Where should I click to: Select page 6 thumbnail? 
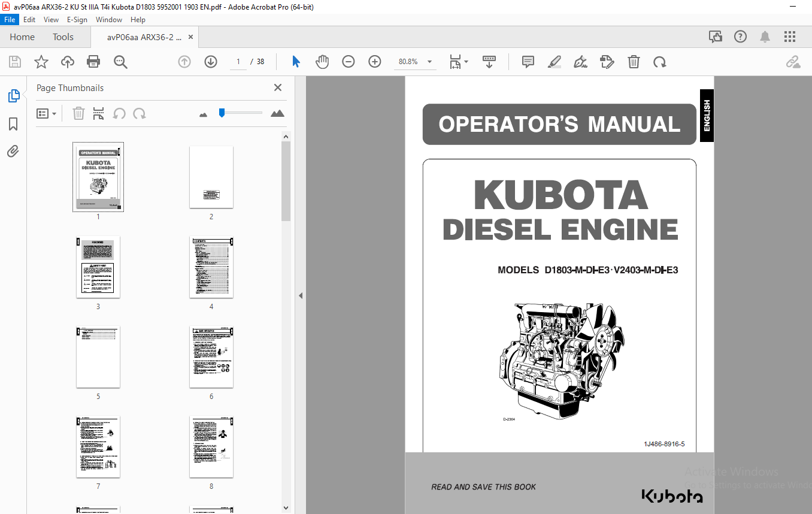point(211,356)
